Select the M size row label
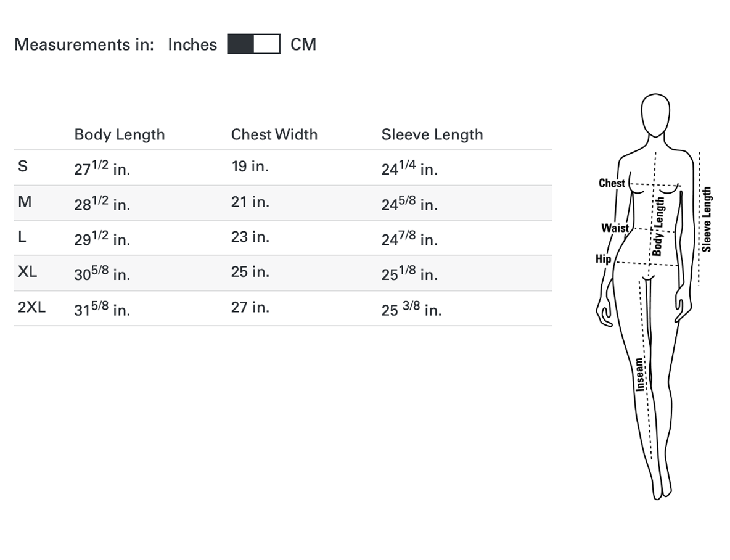This screenshot has height=560, width=730. 25,202
